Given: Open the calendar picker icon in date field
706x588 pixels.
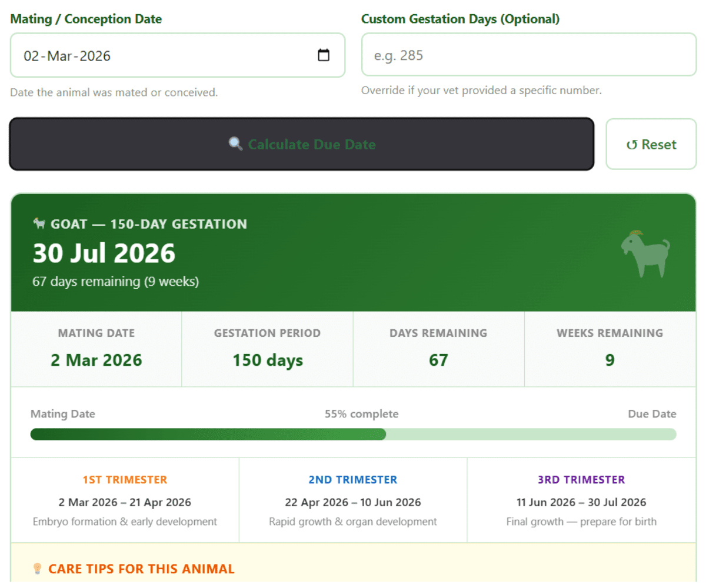Looking at the screenshot, I should pyautogui.click(x=324, y=55).
